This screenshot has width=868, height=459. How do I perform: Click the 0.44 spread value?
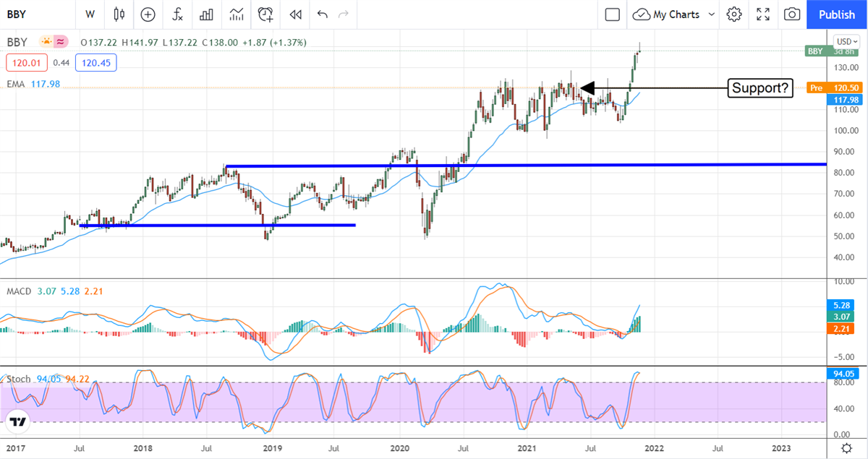(x=61, y=63)
